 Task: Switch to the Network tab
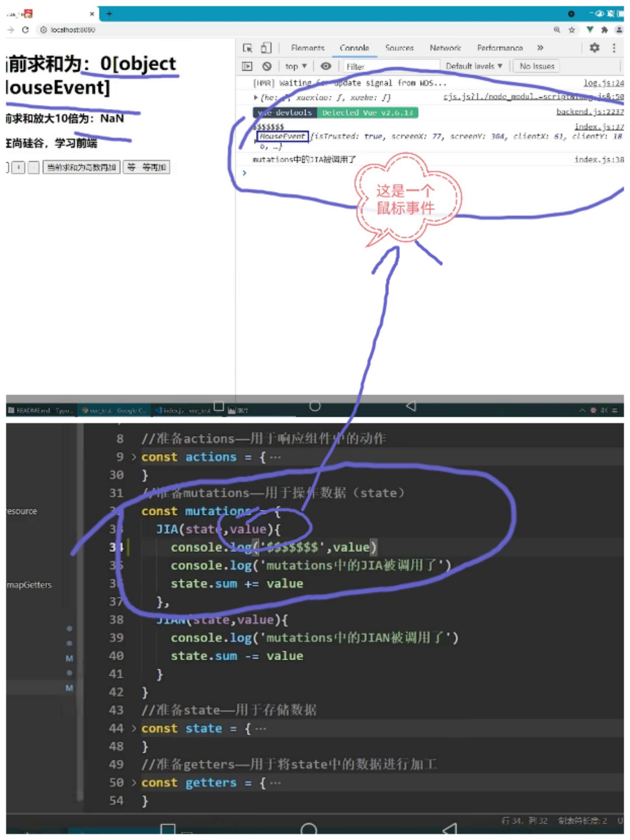445,48
